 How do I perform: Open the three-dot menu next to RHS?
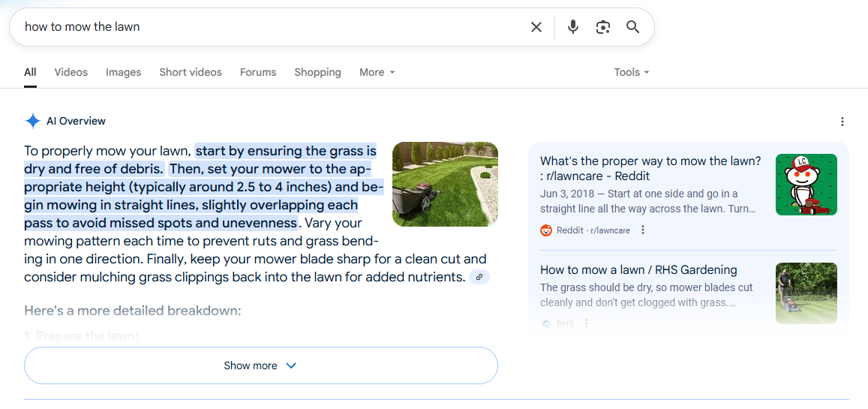[x=587, y=323]
